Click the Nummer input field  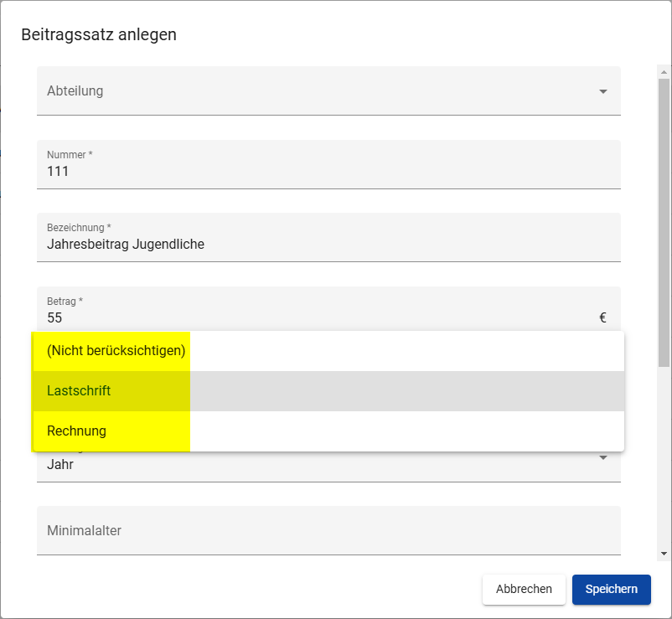[x=328, y=164]
